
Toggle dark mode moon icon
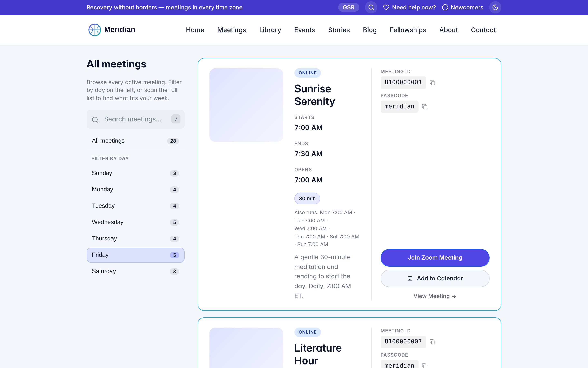click(495, 7)
